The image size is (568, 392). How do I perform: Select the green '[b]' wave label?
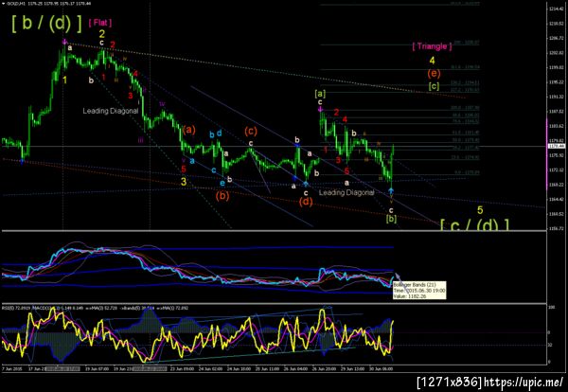click(391, 219)
